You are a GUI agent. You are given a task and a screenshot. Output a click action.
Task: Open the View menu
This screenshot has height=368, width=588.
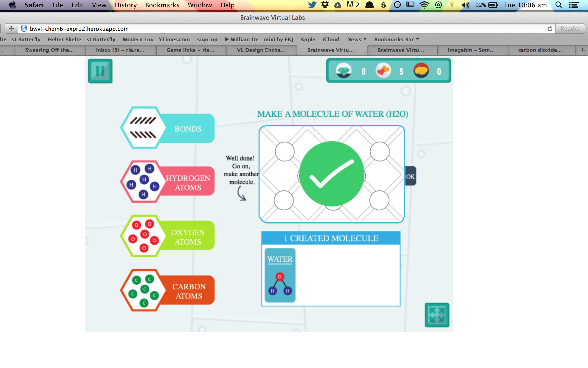(x=99, y=5)
